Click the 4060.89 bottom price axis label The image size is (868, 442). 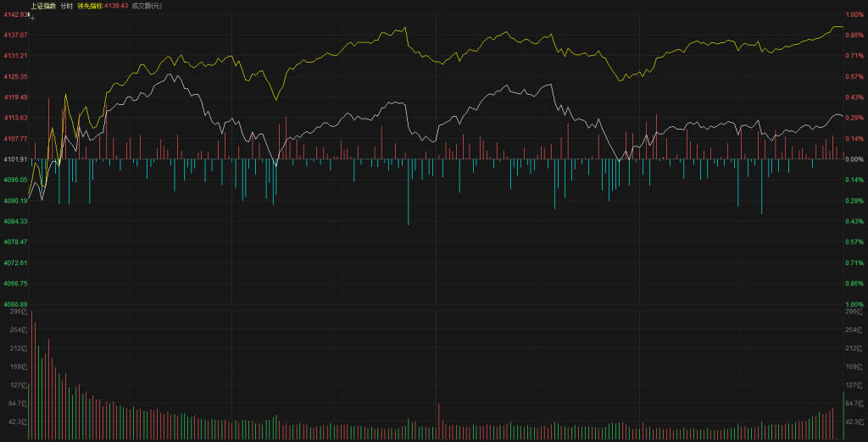(x=15, y=304)
